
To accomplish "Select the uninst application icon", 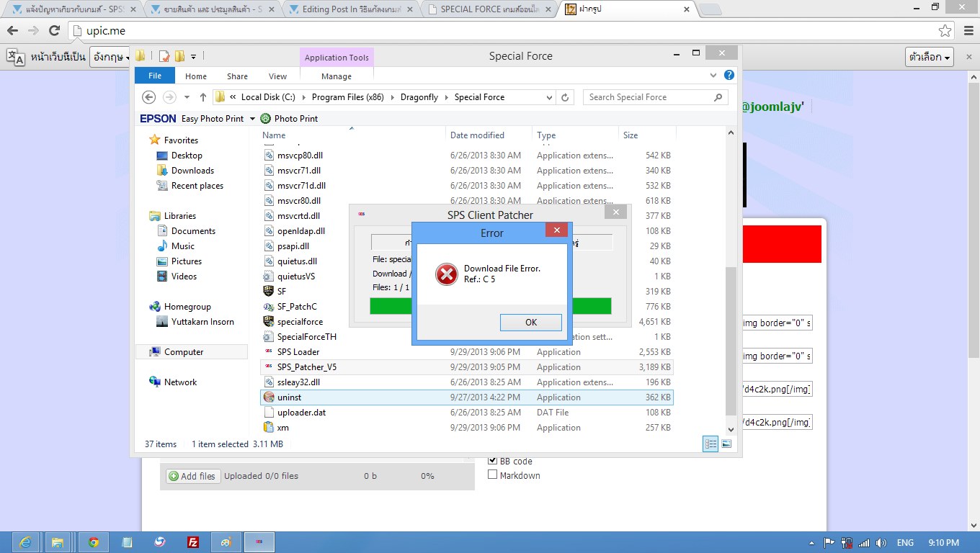I will coord(269,397).
